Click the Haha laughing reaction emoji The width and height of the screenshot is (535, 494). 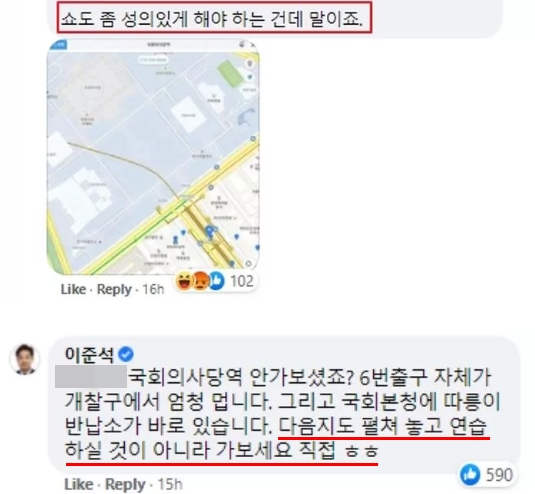(x=185, y=281)
